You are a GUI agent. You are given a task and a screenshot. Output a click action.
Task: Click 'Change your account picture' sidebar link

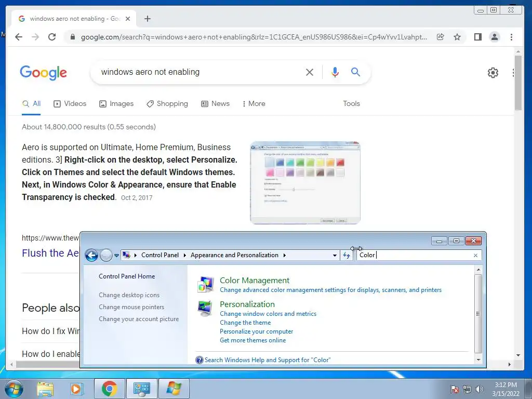point(138,319)
